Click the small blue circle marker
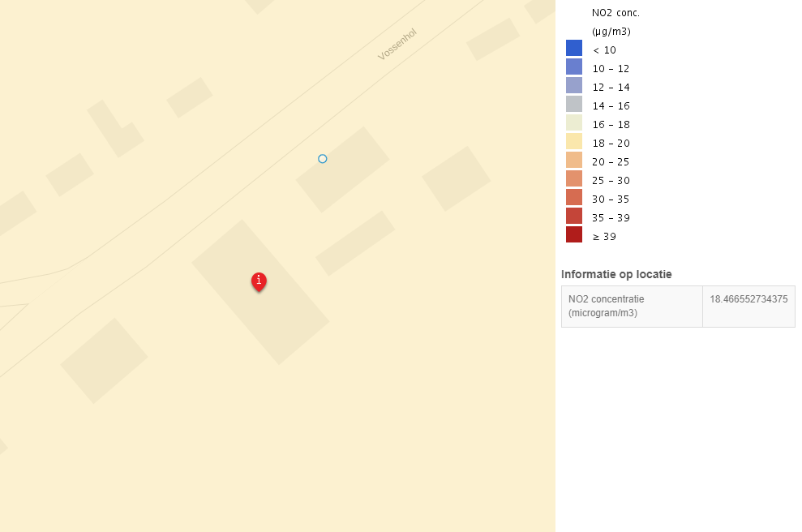Image resolution: width=802 pixels, height=532 pixels. [x=322, y=159]
